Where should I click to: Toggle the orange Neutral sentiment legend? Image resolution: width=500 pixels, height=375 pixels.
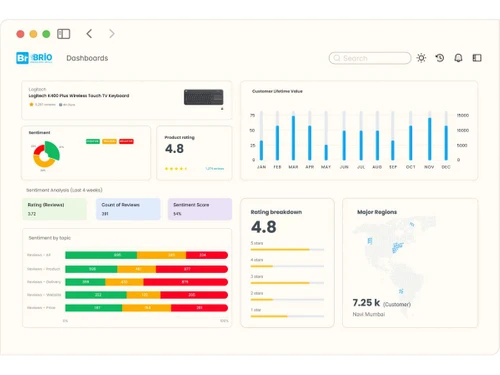click(109, 141)
